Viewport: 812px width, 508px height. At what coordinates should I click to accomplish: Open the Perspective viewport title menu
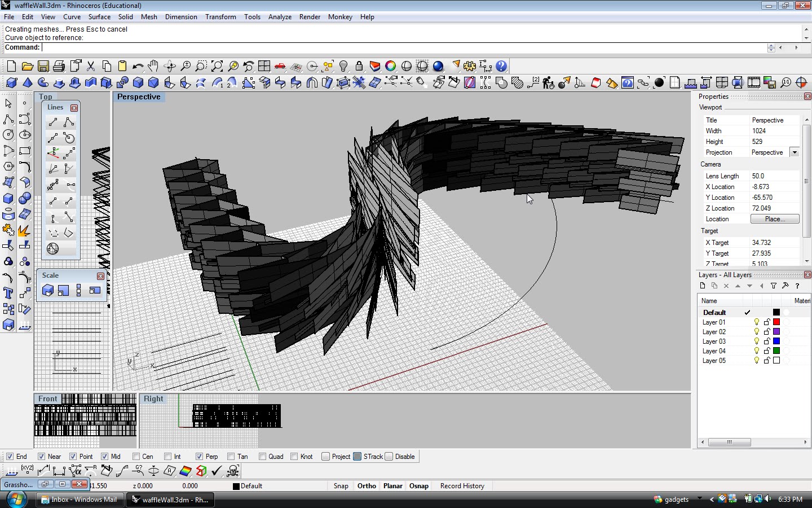tap(139, 97)
